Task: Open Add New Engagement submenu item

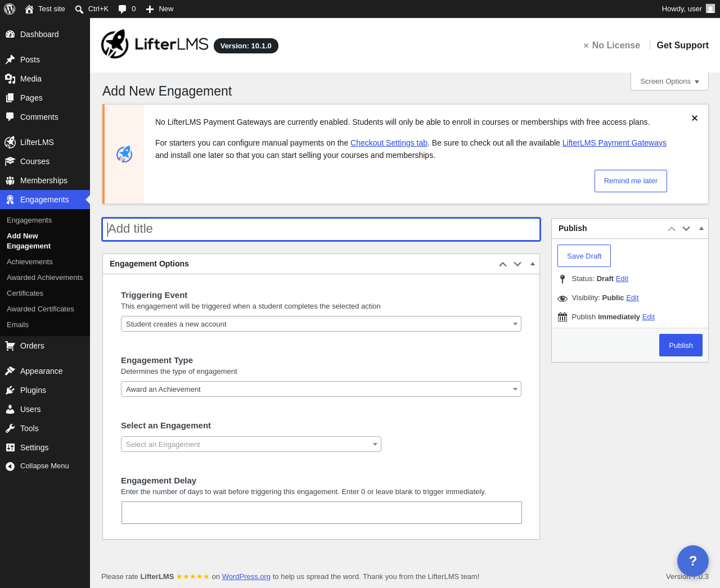Action: coord(29,241)
